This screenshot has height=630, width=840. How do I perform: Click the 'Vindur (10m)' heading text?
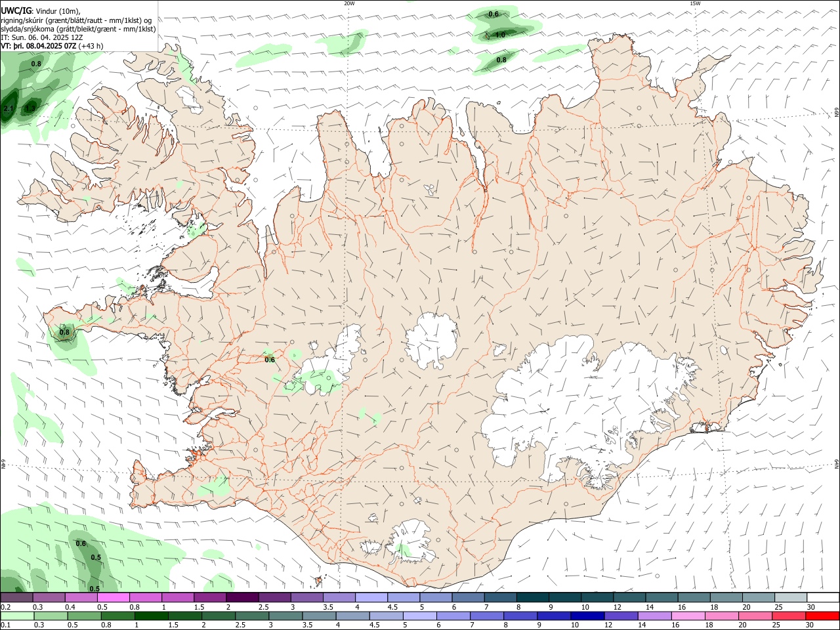tap(58, 12)
